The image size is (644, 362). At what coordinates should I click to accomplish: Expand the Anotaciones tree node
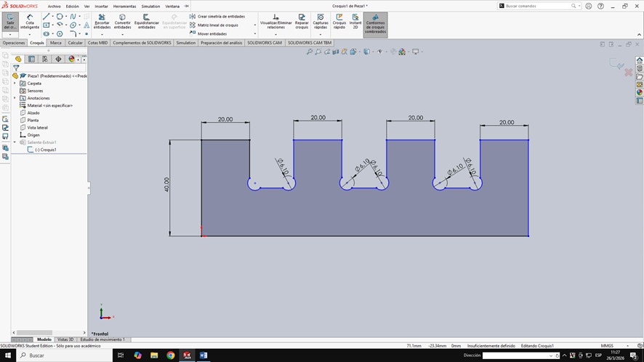coord(15,98)
